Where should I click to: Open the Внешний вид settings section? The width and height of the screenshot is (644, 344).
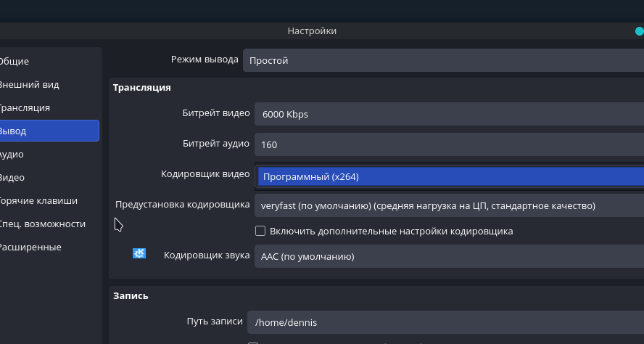point(29,85)
